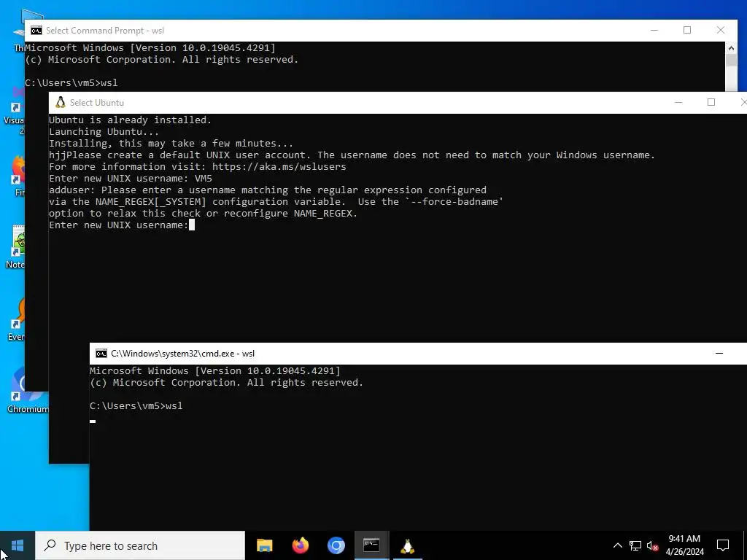
Task: Show hidden system tray icons
Action: [x=617, y=545]
